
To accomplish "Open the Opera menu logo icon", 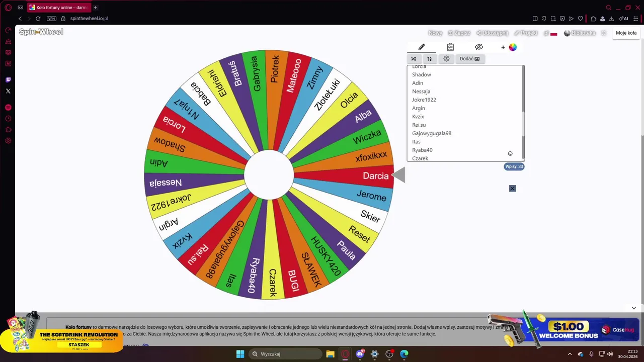I will (x=8, y=8).
